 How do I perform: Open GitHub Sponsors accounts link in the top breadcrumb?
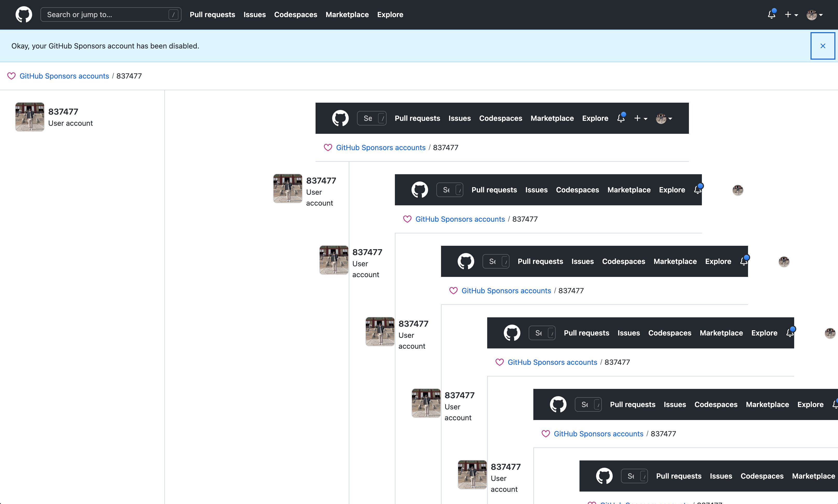point(64,76)
